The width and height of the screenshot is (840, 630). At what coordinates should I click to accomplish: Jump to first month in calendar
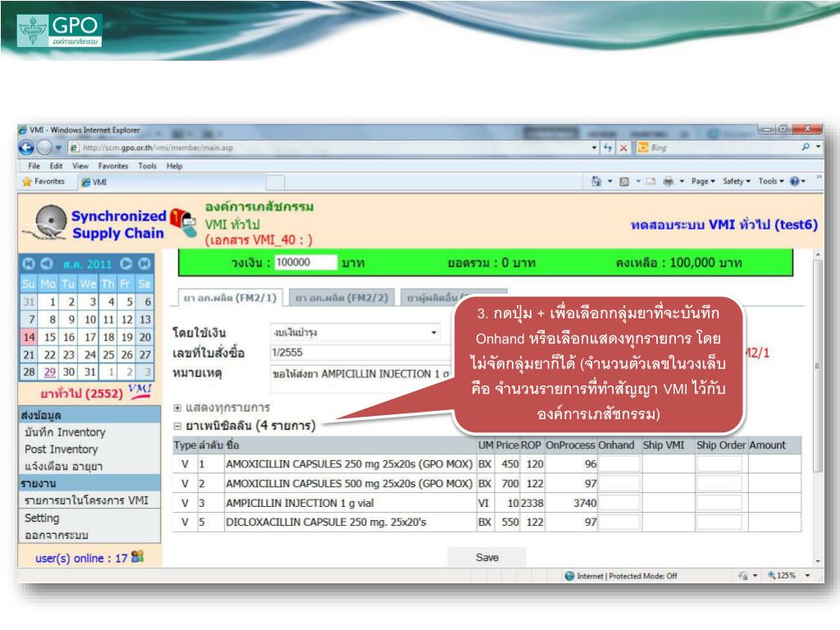tap(29, 263)
